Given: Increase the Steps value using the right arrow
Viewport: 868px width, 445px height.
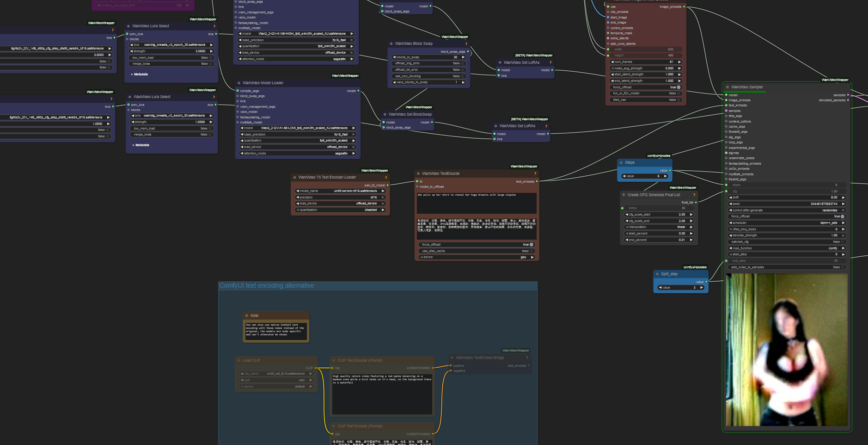Looking at the screenshot, I should [x=666, y=176].
